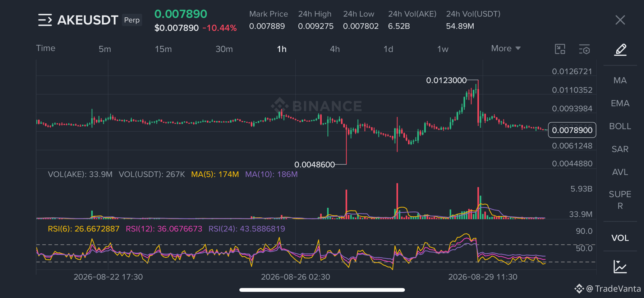Open the indicator chart icon at bottom right
Screen dimensions: 644x298
point(620,267)
